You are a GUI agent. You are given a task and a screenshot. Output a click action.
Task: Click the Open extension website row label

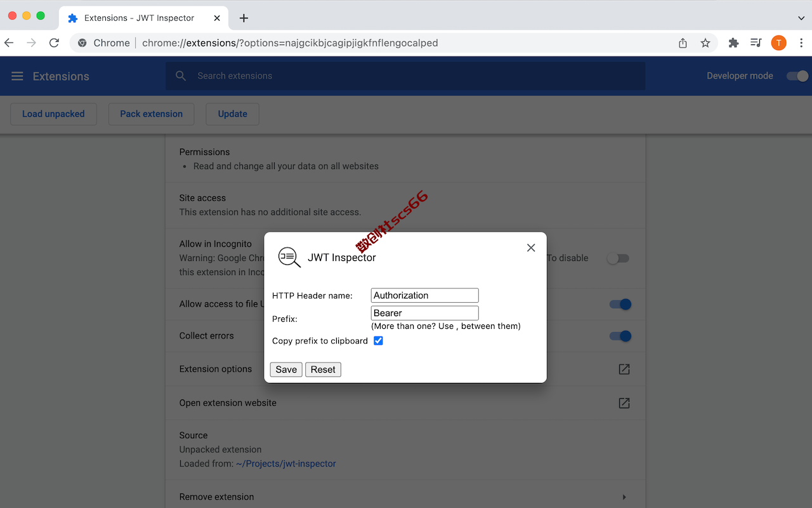[228, 403]
